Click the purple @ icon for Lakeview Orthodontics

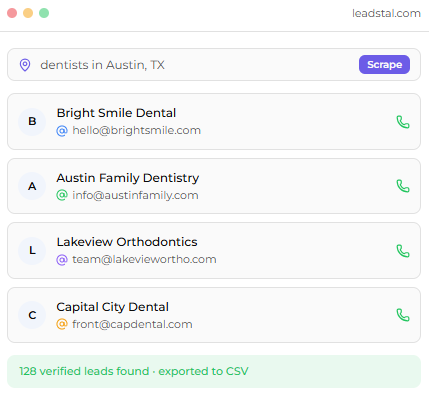62,259
